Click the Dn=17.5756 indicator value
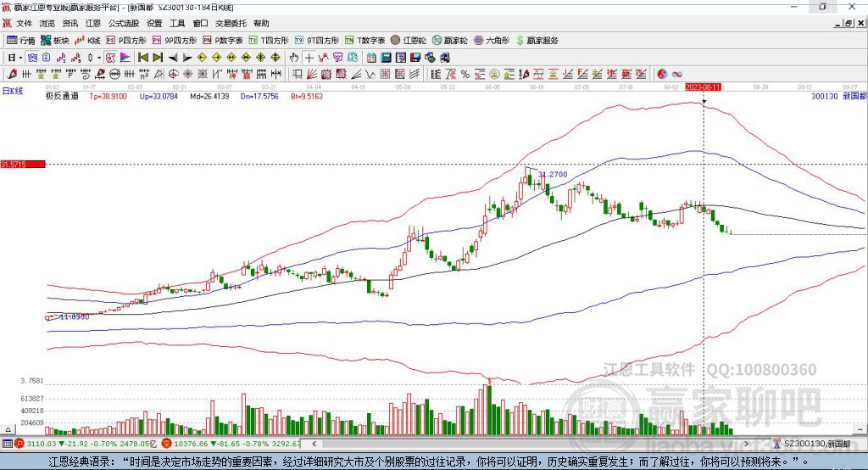Viewport: 868px width, 470px height. [x=259, y=97]
